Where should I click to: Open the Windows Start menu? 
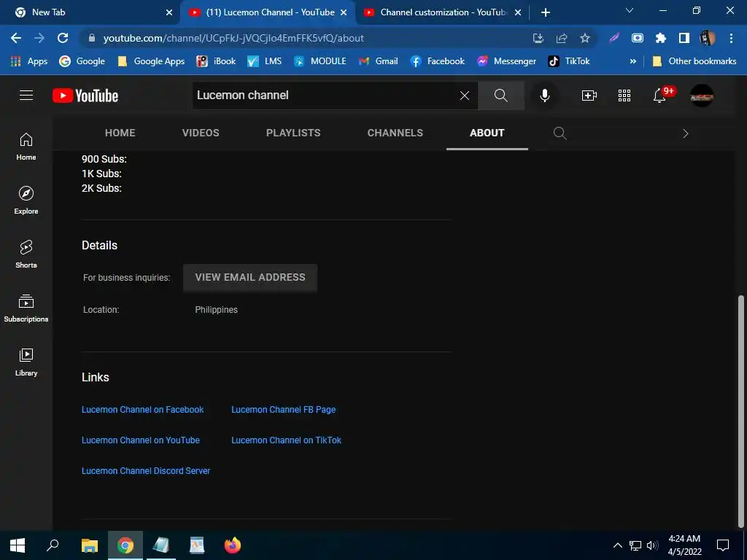click(18, 545)
